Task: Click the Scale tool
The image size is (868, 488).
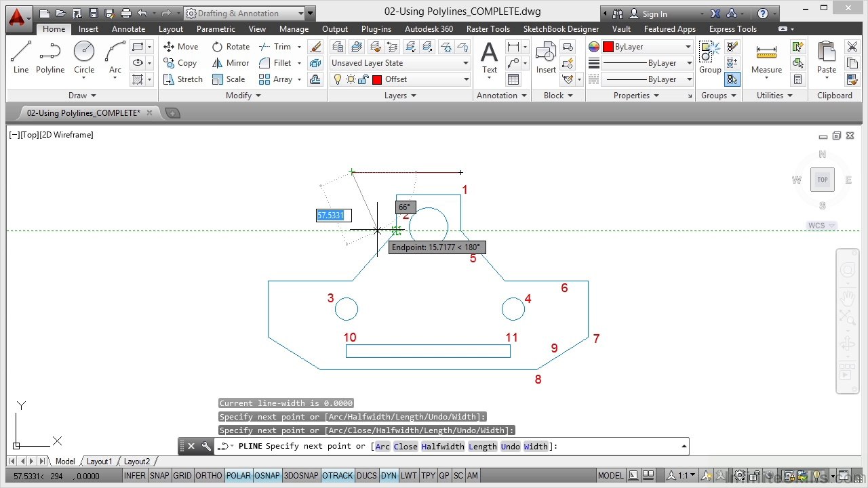Action: [x=229, y=79]
